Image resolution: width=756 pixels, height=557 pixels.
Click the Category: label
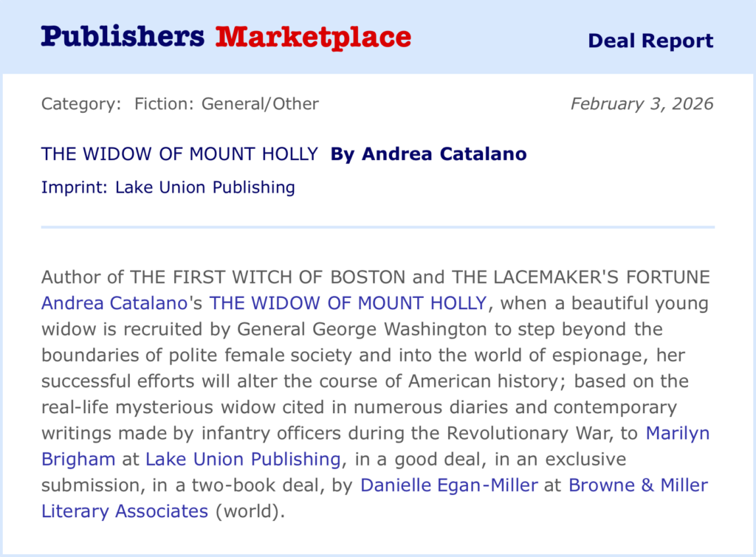[81, 103]
